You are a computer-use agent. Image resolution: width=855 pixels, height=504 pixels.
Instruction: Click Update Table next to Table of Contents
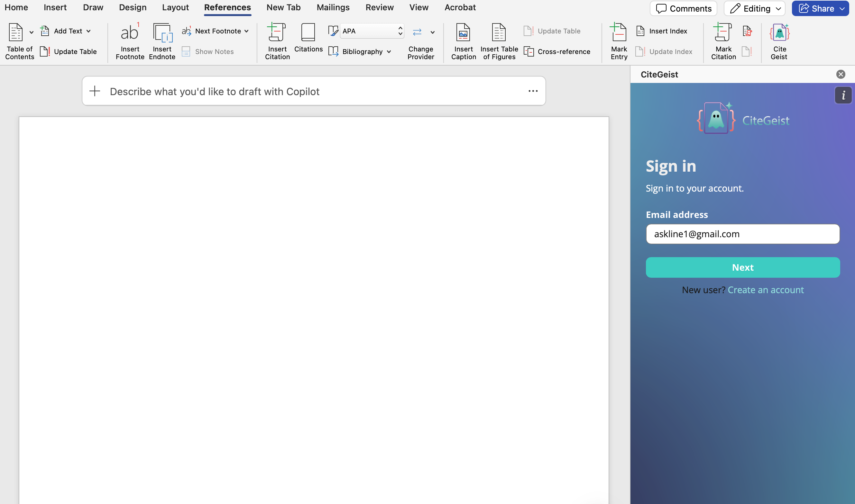coord(68,52)
